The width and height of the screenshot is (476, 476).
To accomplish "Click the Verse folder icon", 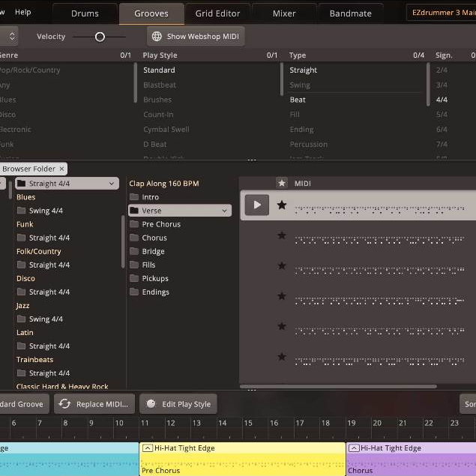I will (134, 211).
